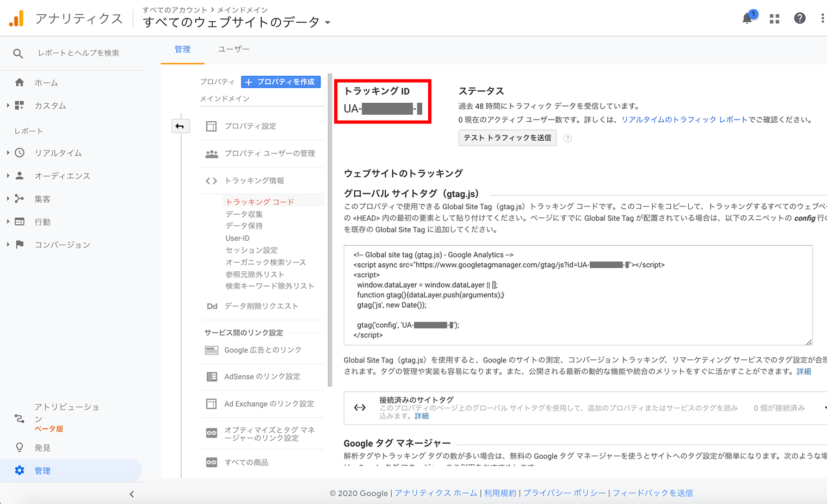This screenshot has width=827, height=504.
Task: Expand the カスタム sidebar section
Action: 8,105
